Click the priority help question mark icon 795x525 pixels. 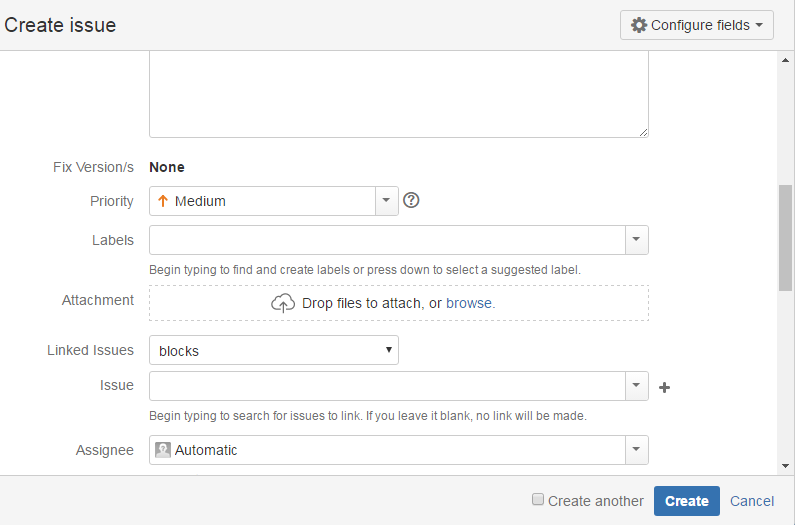(411, 201)
